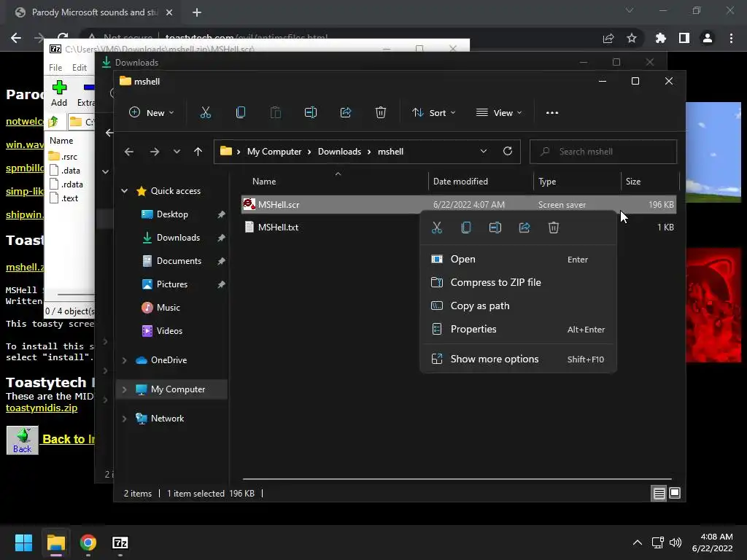Open Chrome three-dot menu
This screenshot has width=747, height=560.
click(731, 38)
